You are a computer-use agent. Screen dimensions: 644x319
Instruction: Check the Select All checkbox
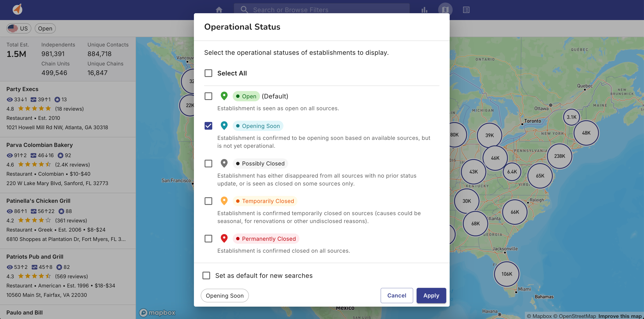(208, 73)
